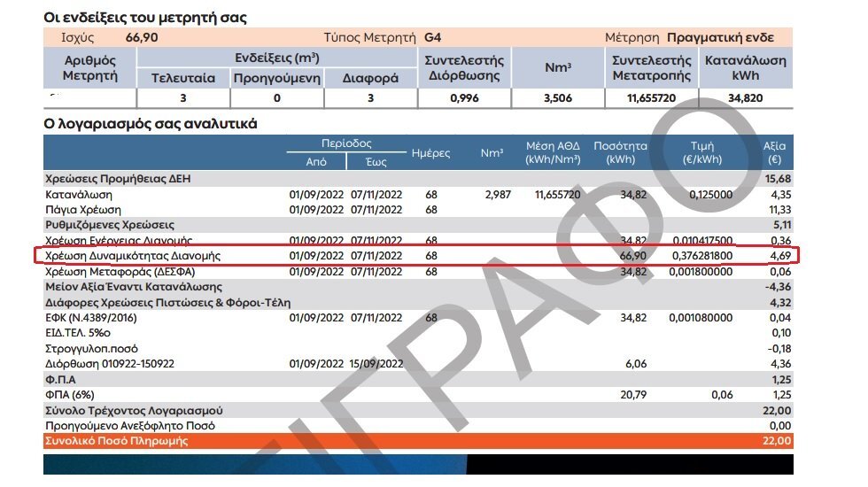Viewport: 868px width, 487px height.
Task: Click the "Διόρθωση 010922-150922" row label
Action: [x=110, y=364]
